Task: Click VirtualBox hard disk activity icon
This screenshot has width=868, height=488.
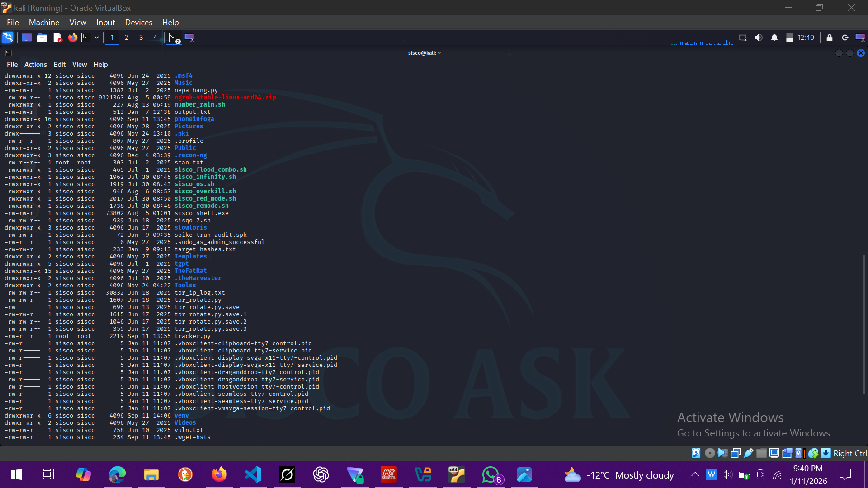Action: click(x=696, y=453)
